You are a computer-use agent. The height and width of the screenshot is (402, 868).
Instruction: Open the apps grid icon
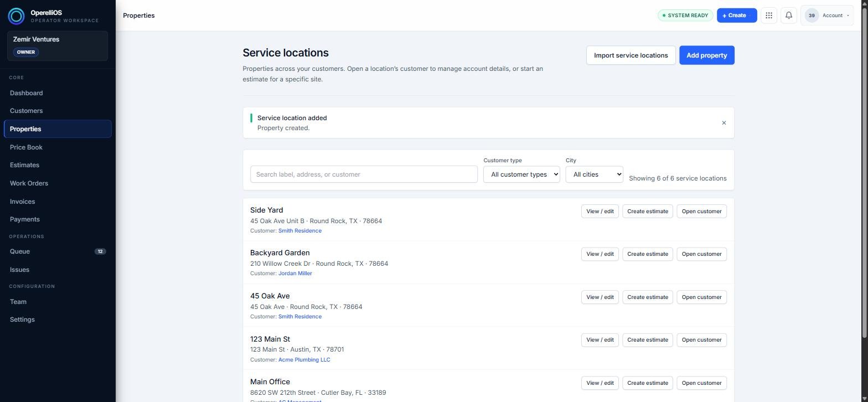click(769, 16)
